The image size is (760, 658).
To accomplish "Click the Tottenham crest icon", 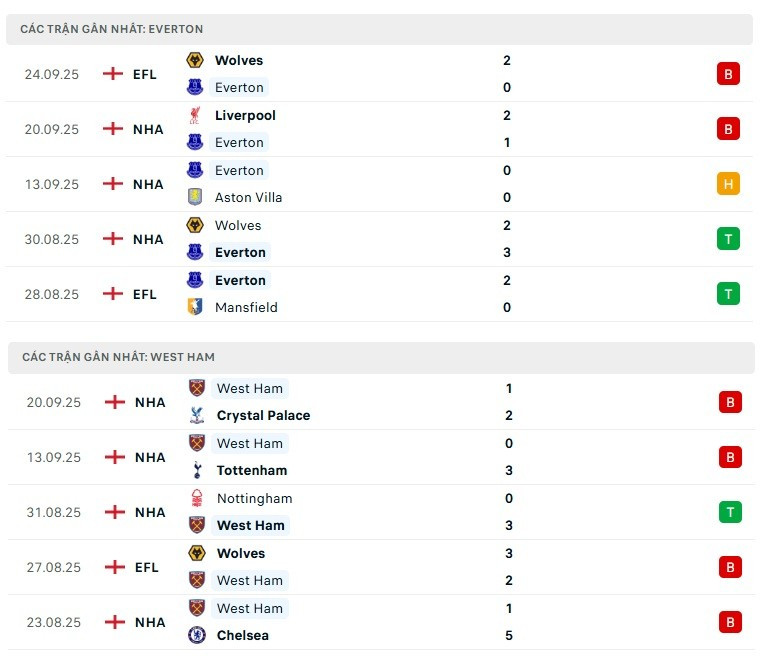I will 197,470.
